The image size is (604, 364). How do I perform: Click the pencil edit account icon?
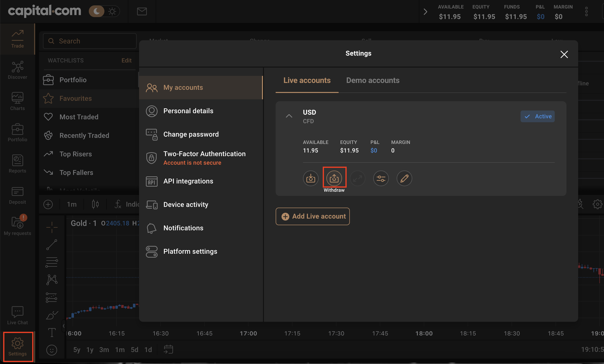(x=404, y=178)
